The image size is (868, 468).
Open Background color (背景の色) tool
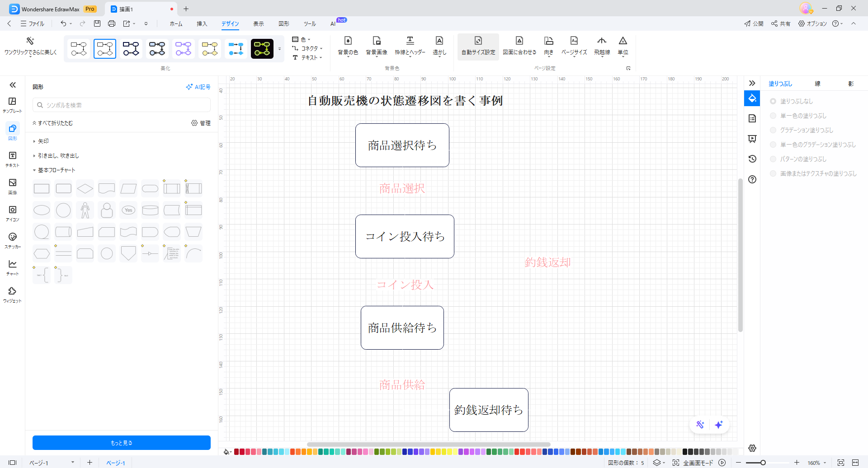[348, 46]
